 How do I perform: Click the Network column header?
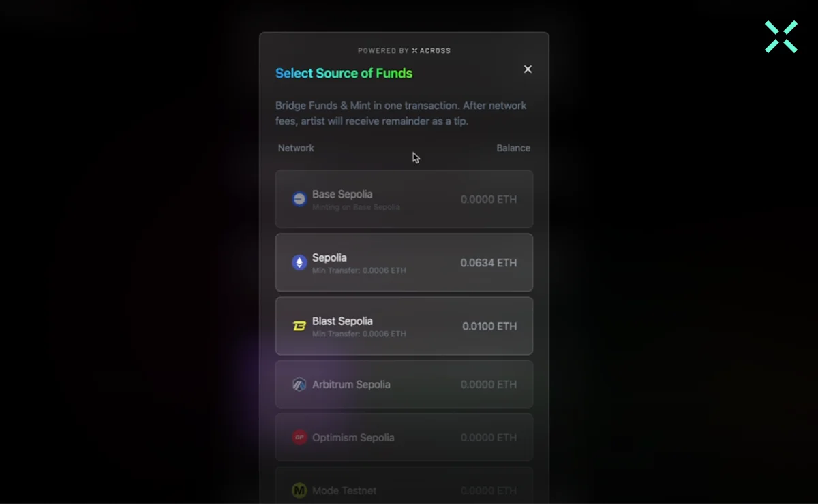pos(296,148)
